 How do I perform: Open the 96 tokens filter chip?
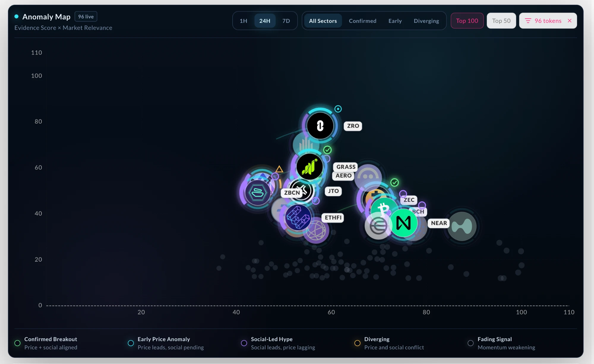pyautogui.click(x=548, y=20)
